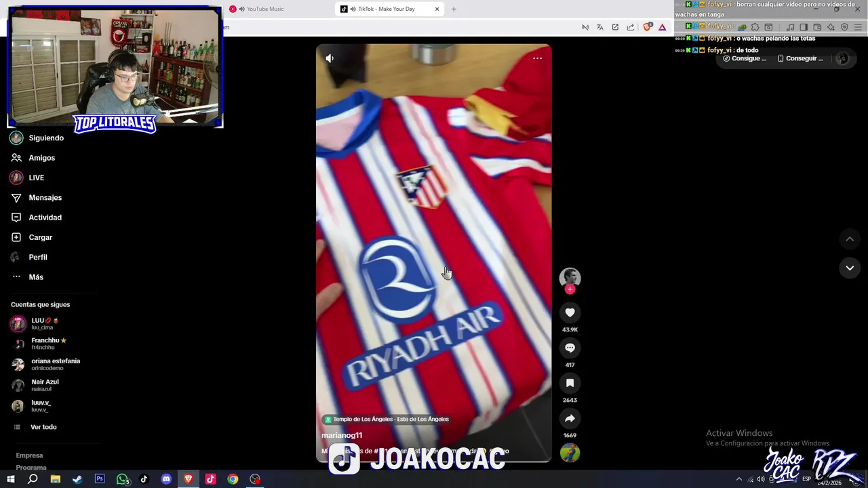This screenshot has height=488, width=868.
Task: Open the music note media control icon
Action: [790, 27]
